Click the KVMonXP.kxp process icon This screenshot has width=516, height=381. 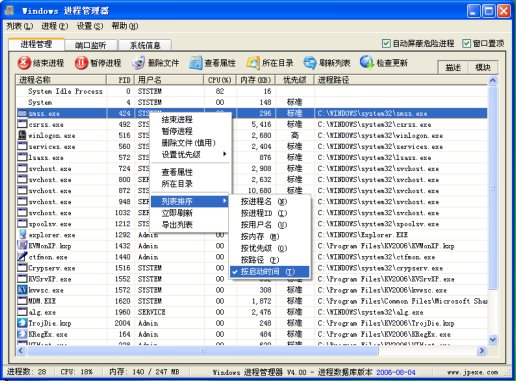pos(22,245)
